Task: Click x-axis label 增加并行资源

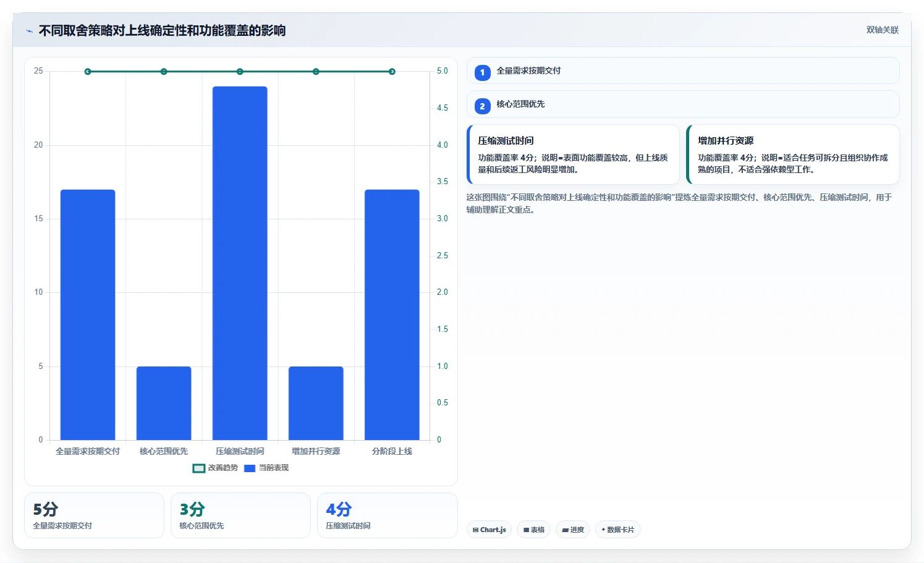Action: pyautogui.click(x=316, y=451)
